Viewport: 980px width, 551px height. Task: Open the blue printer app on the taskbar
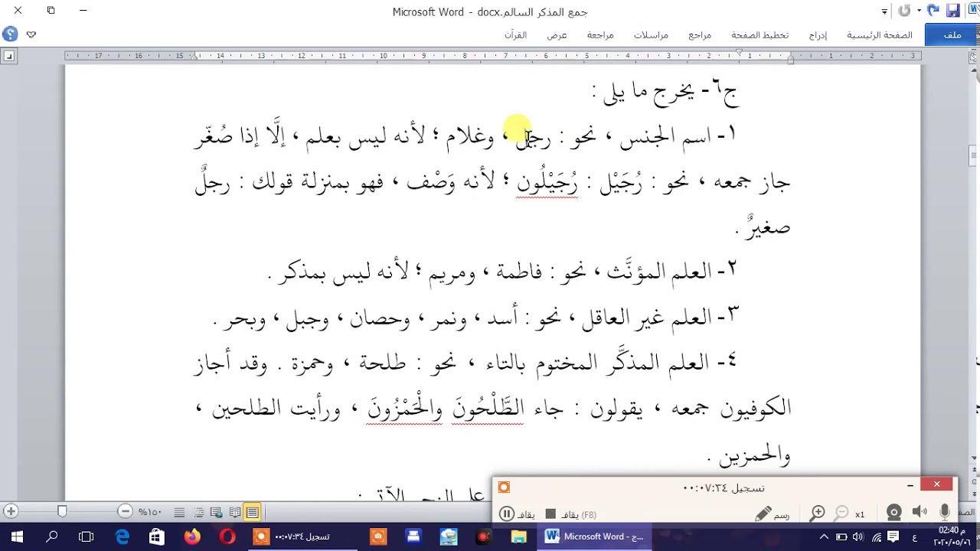(413, 537)
